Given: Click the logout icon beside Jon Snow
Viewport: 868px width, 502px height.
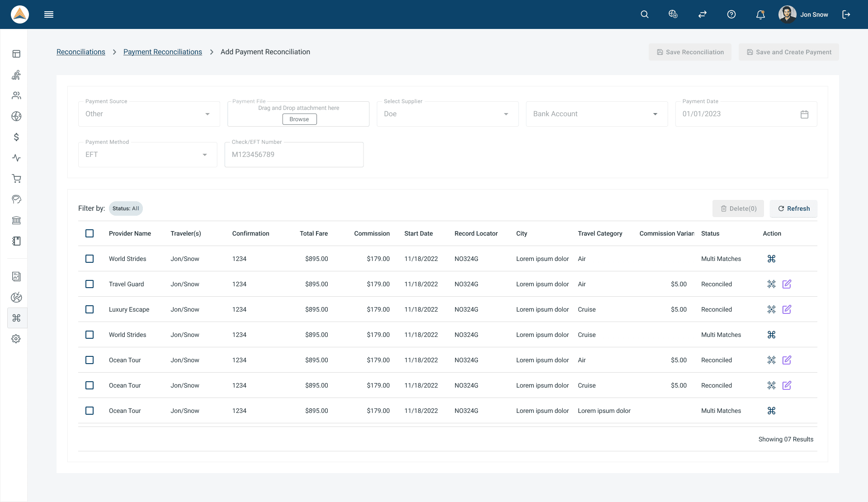Looking at the screenshot, I should click(846, 14).
